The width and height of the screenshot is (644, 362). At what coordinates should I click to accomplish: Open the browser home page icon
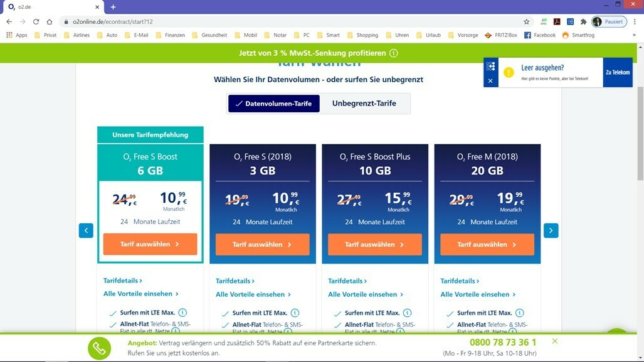tap(50, 22)
